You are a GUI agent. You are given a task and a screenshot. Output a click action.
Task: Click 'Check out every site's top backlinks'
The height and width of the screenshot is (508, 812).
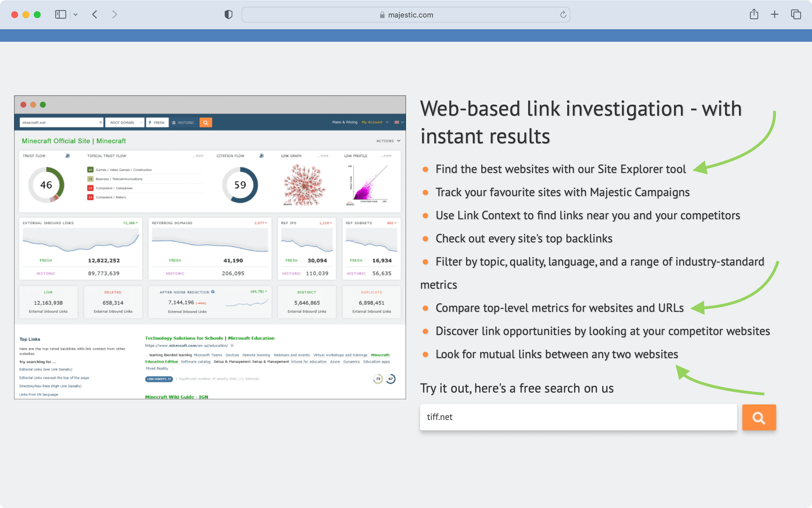click(524, 238)
